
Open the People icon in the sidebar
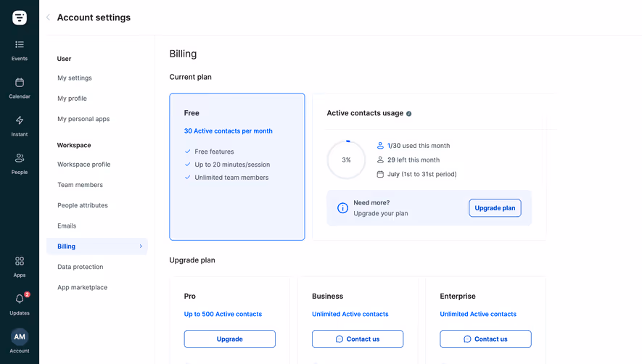(20, 158)
